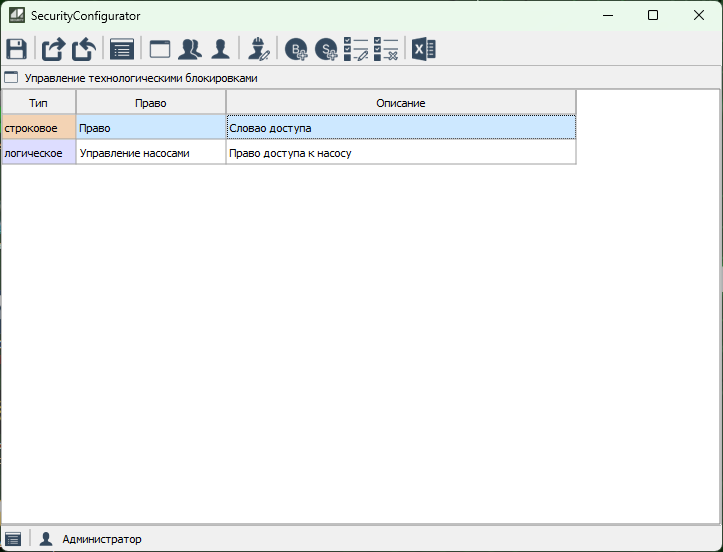Viewport: 723px width, 552px height.
Task: Open the user groups icon
Action: (190, 49)
